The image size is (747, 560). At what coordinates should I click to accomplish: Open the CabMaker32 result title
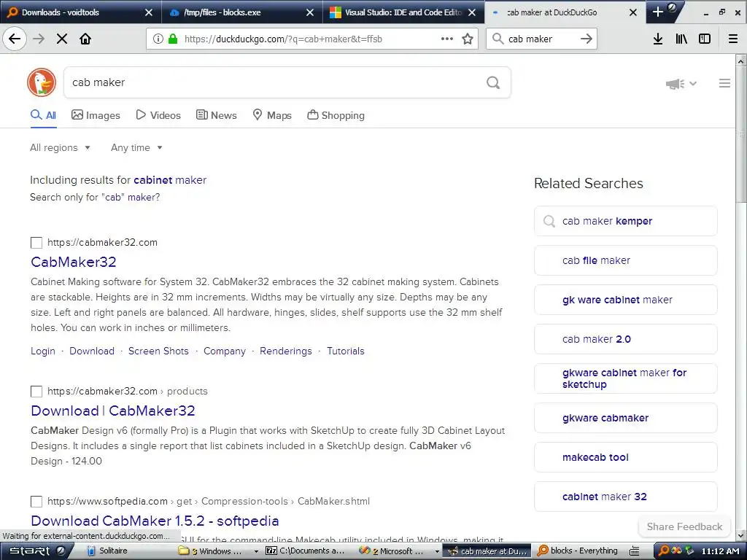click(x=74, y=262)
